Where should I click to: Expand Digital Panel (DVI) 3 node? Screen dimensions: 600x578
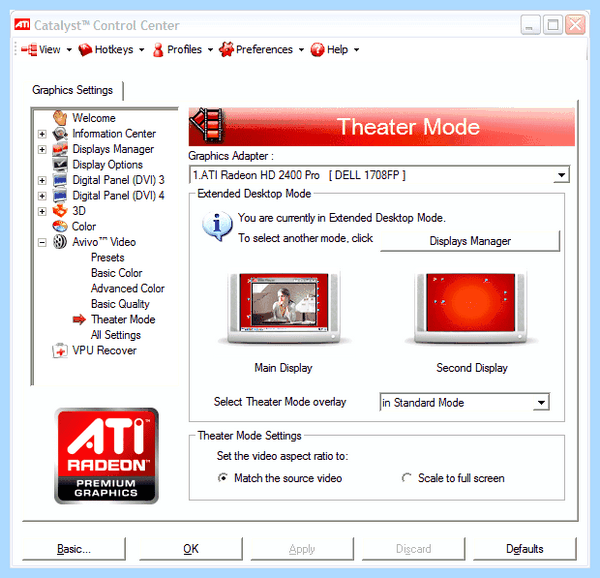42,181
